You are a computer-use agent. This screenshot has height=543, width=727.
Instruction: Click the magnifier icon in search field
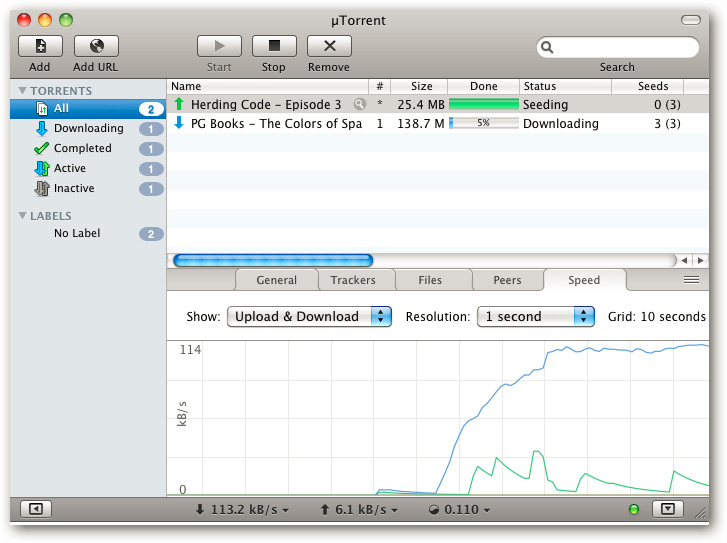547,47
